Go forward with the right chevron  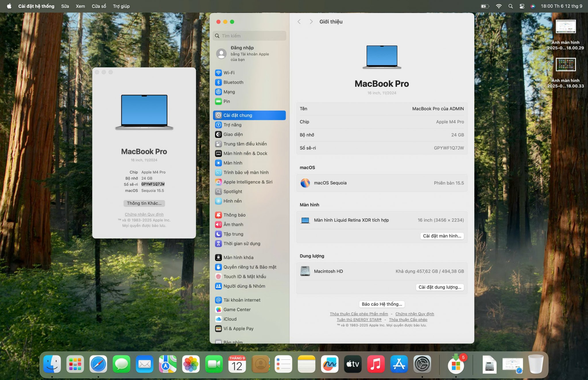311,22
